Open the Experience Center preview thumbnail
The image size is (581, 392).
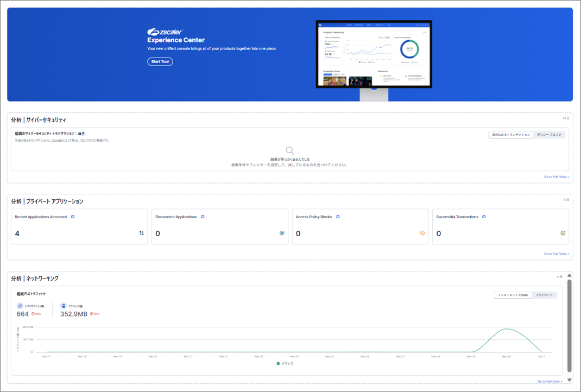coord(374,54)
